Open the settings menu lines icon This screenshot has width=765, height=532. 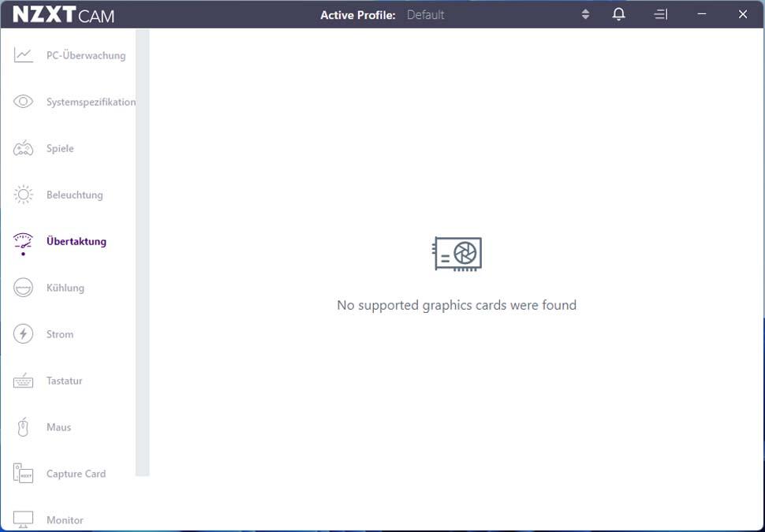click(661, 14)
